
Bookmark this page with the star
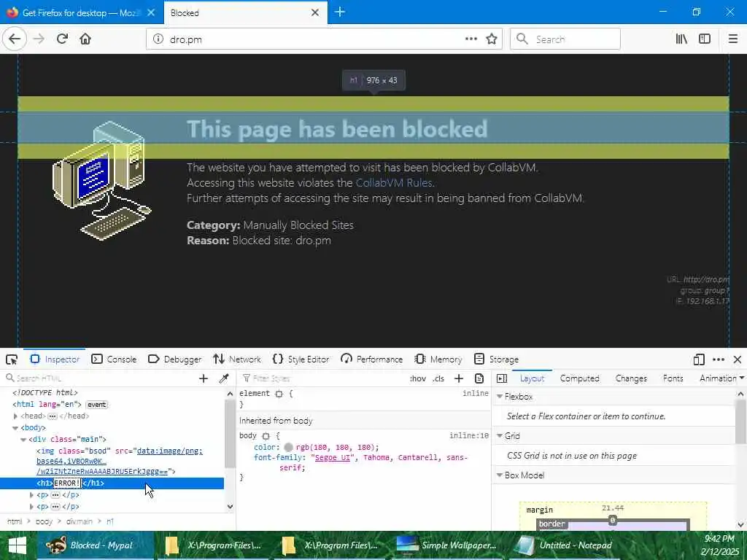pos(491,39)
